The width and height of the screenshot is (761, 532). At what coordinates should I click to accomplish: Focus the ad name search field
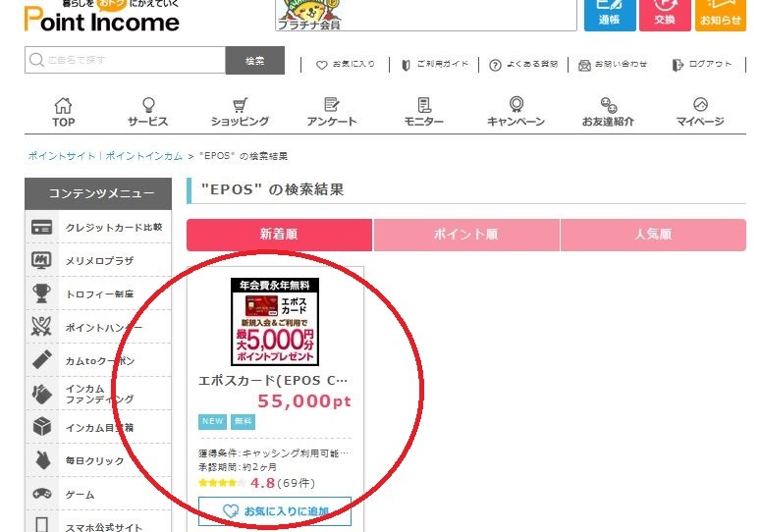tap(126, 60)
